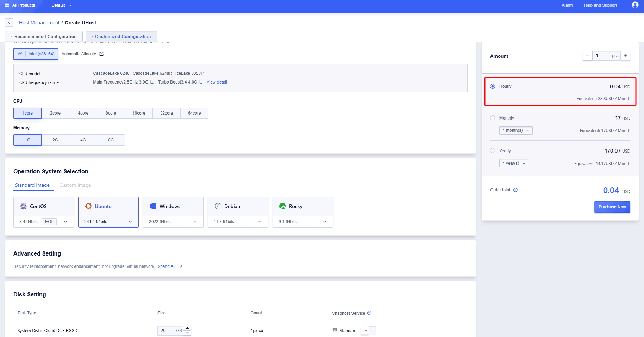This screenshot has width=644, height=337.
Task: Choose 2G memory option
Action: (x=55, y=140)
